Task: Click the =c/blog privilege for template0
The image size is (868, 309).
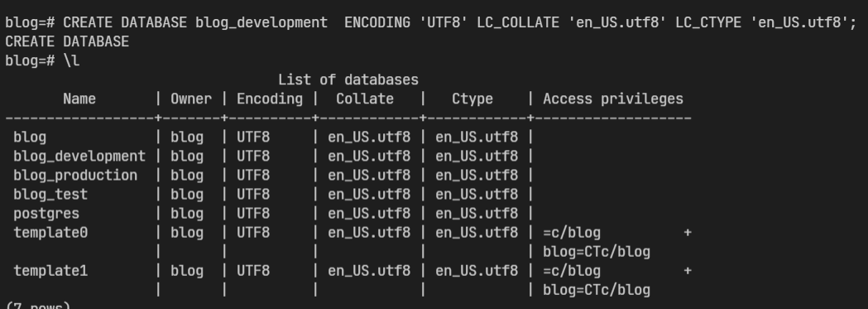Action: tap(571, 233)
